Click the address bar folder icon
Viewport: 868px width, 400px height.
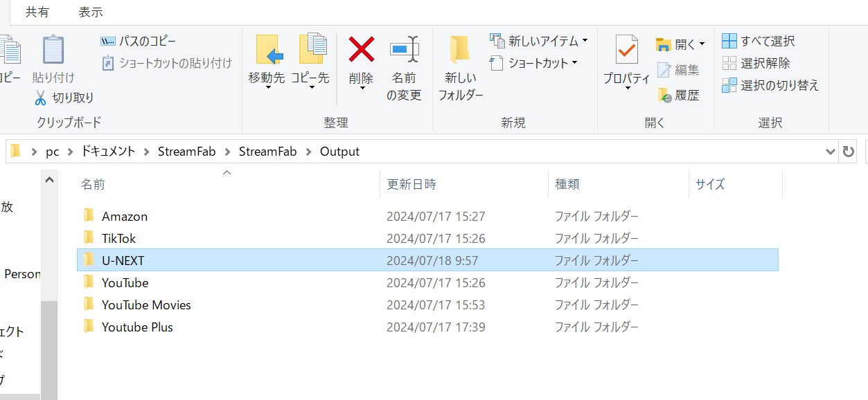(15, 151)
